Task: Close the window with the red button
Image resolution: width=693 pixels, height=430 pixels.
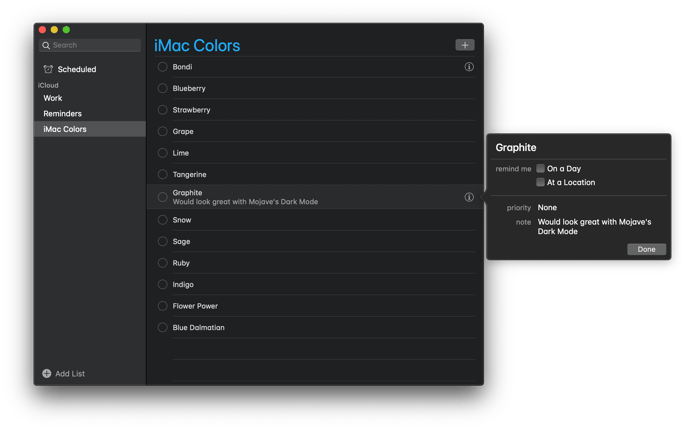Action: pyautogui.click(x=42, y=30)
